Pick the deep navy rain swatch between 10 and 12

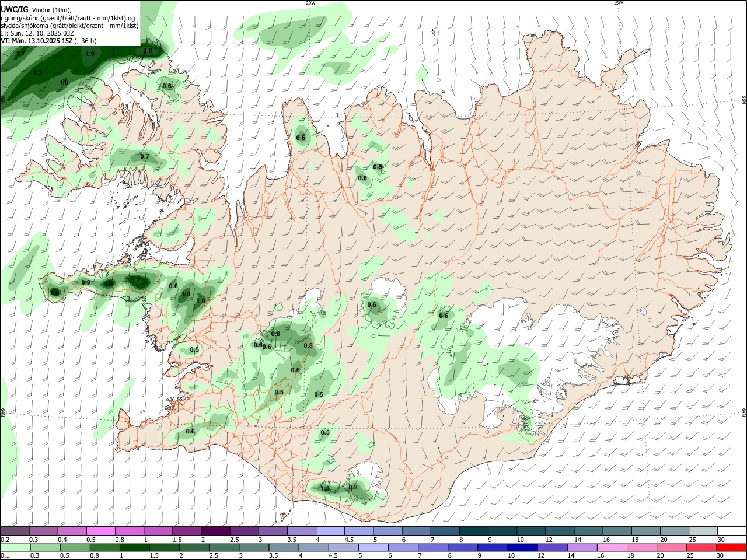[x=522, y=548]
